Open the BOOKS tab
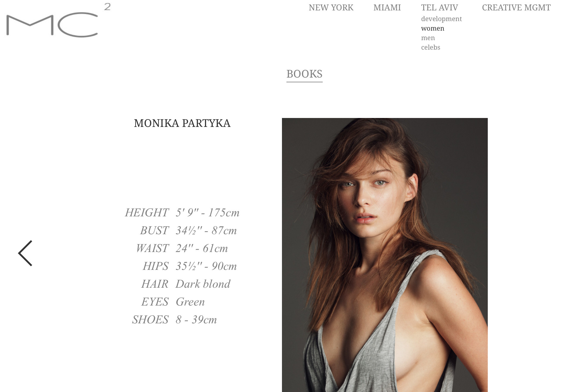The width and height of the screenshot is (566, 392). pos(304,74)
